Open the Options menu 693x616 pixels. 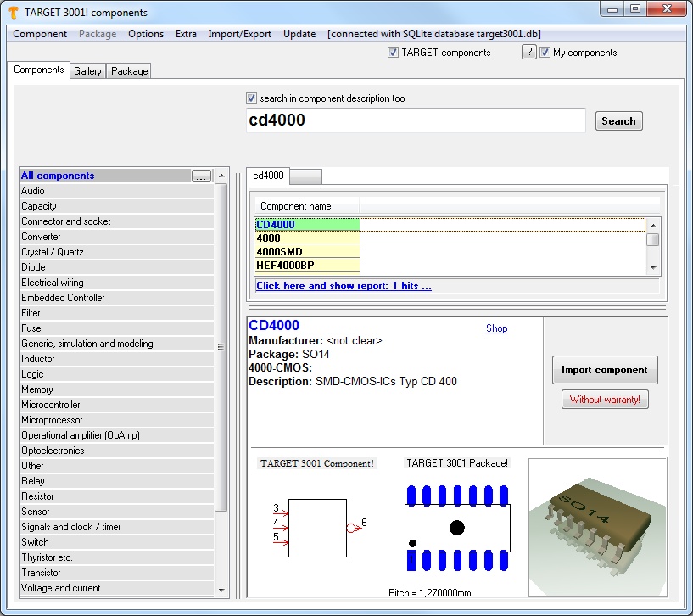pos(146,34)
